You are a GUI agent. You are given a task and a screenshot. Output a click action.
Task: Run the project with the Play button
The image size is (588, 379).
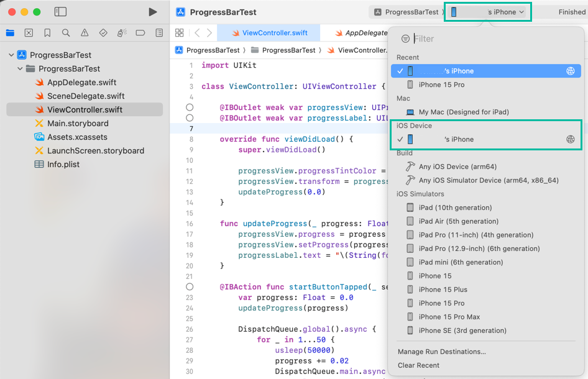click(x=152, y=12)
